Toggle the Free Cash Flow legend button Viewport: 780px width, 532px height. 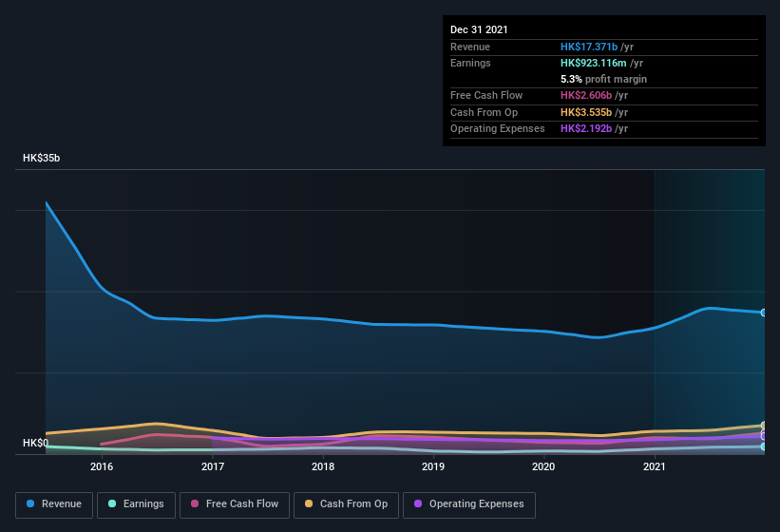point(235,504)
